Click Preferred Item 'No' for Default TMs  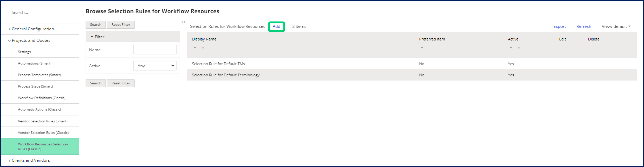422,64
